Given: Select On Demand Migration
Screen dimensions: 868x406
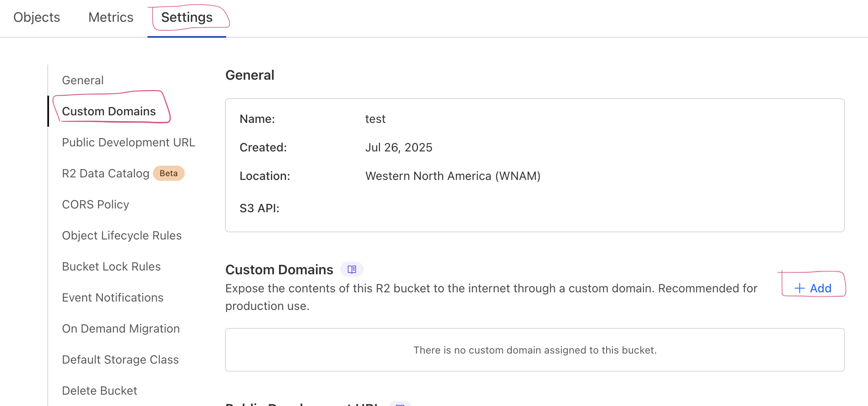Looking at the screenshot, I should click(x=121, y=328).
